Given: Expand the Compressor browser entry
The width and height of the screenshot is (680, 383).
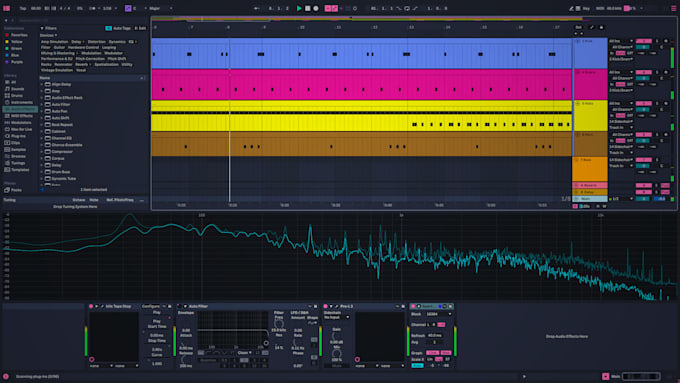Looking at the screenshot, I should (42, 152).
